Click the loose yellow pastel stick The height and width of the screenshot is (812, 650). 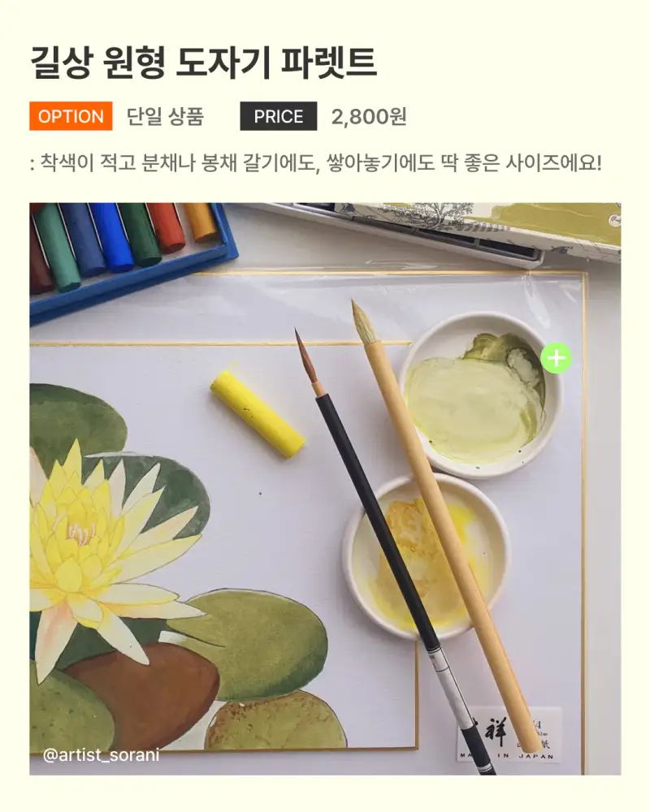[258, 414]
